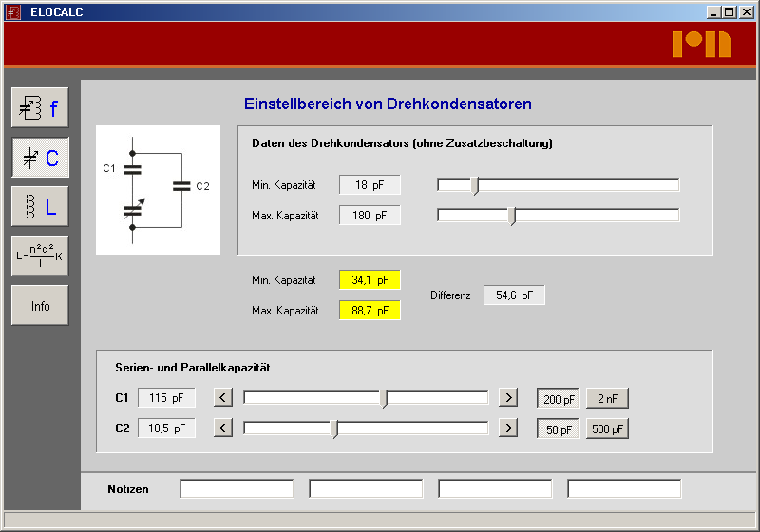This screenshot has width=760, height=532.
Task: Open the coil formula L=n²d²/l K page
Action: [x=40, y=256]
